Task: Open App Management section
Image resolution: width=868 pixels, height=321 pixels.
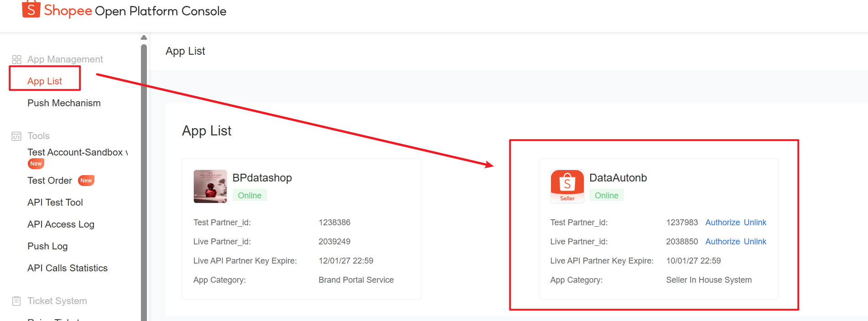Action: [x=65, y=59]
